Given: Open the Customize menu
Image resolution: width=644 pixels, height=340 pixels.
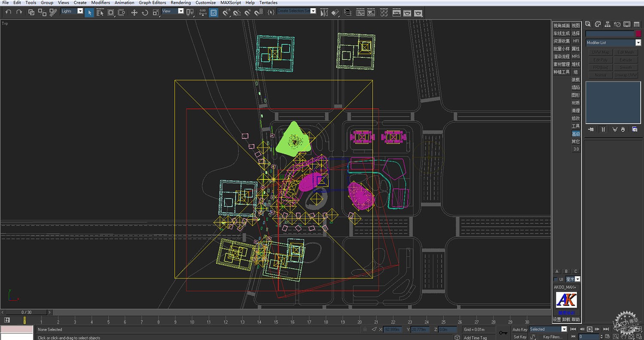Looking at the screenshot, I should tap(206, 3).
